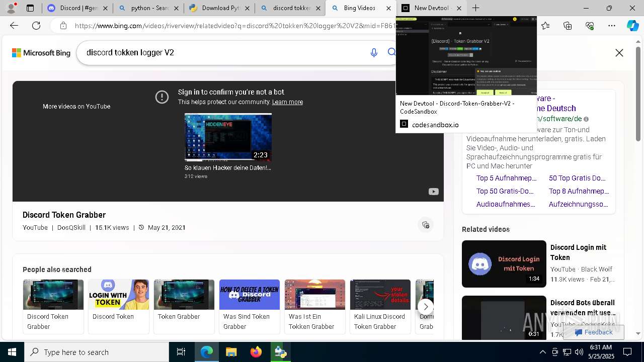644x362 pixels.
Task: Switch to the discord tokken search tab
Action: [x=290, y=8]
